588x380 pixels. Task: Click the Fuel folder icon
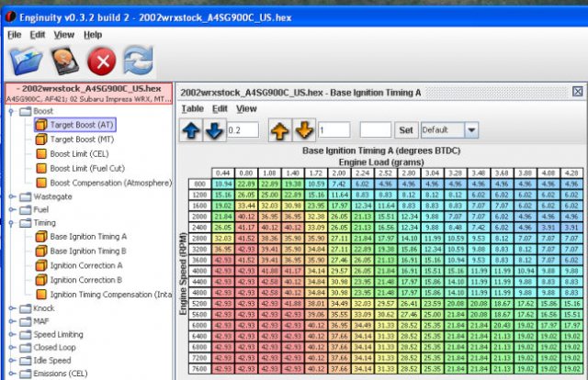pyautogui.click(x=26, y=210)
